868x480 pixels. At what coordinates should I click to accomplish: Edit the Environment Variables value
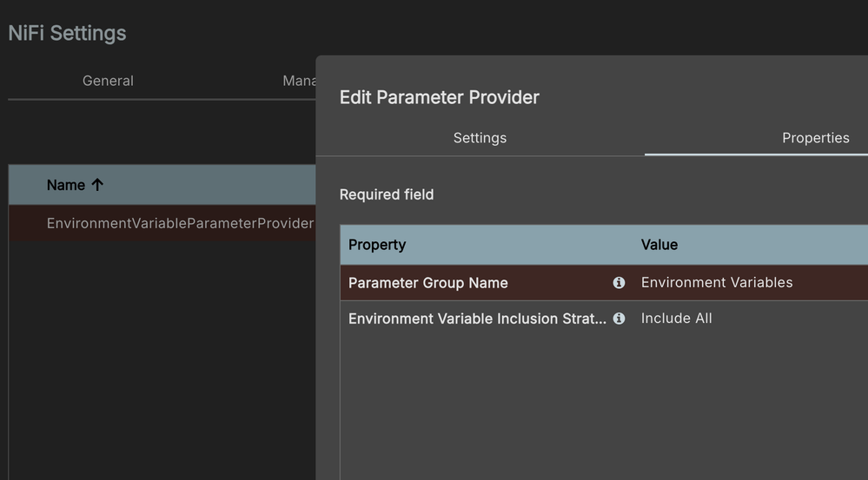pos(717,283)
